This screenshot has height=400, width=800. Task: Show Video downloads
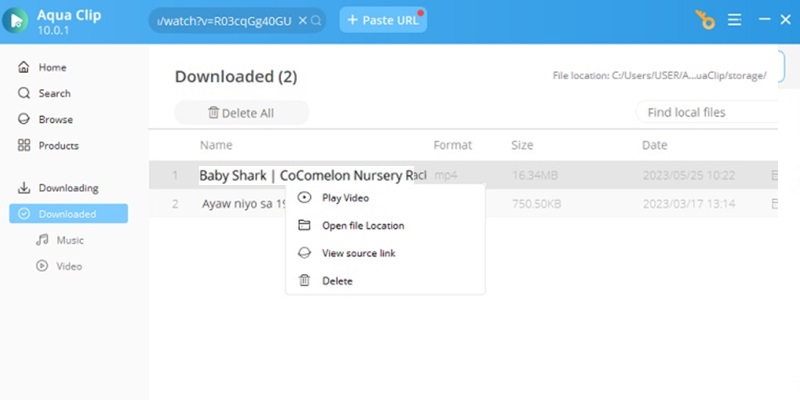(x=68, y=266)
